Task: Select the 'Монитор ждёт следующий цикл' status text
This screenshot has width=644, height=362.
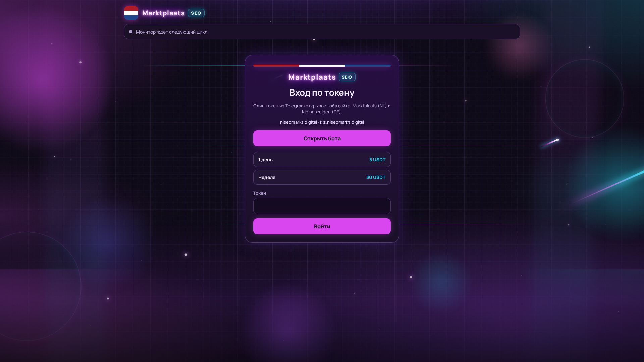Action: click(x=171, y=32)
